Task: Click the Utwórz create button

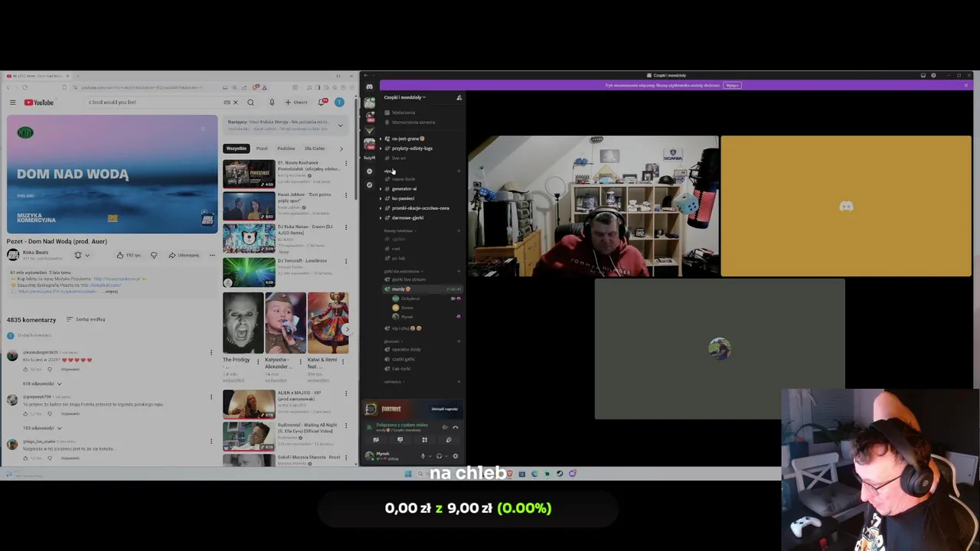Action: click(x=296, y=103)
